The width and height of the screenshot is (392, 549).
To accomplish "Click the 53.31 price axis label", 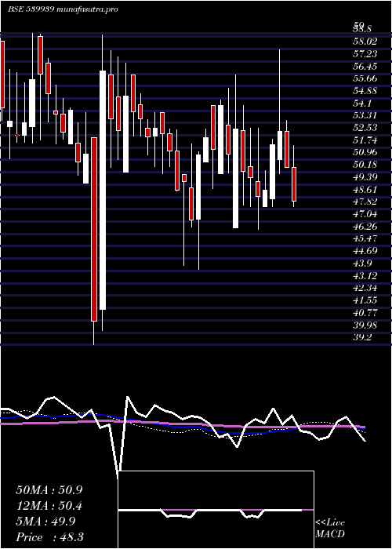I will pyautogui.click(x=365, y=115).
